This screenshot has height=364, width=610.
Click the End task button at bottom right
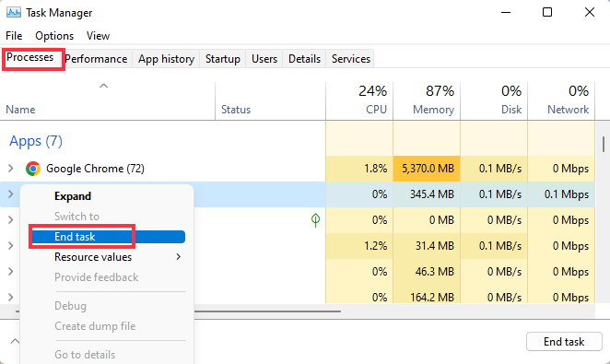[x=564, y=342]
